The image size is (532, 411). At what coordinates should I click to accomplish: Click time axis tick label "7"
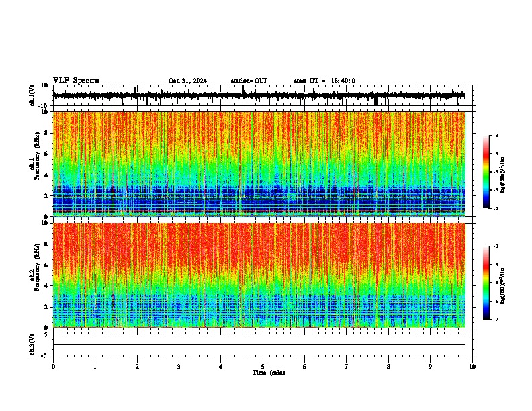pos(347,367)
